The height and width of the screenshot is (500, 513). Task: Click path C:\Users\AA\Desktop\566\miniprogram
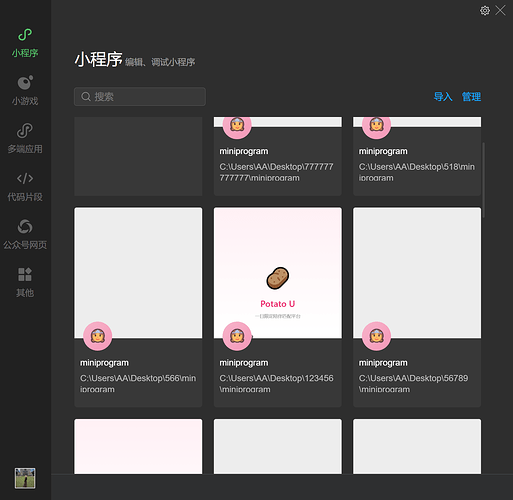138,384
